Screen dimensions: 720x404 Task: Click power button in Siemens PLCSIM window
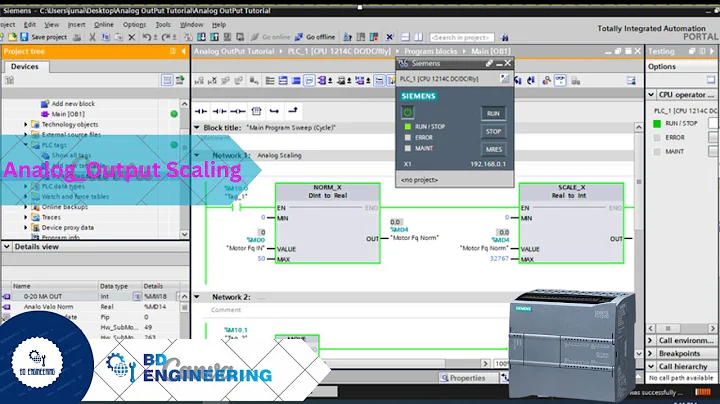click(x=407, y=112)
